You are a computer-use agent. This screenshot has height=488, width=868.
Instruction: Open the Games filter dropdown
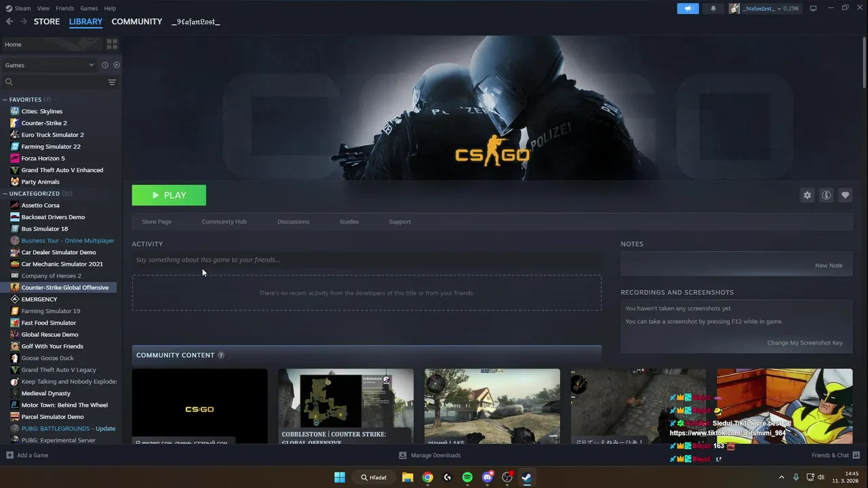[x=50, y=65]
